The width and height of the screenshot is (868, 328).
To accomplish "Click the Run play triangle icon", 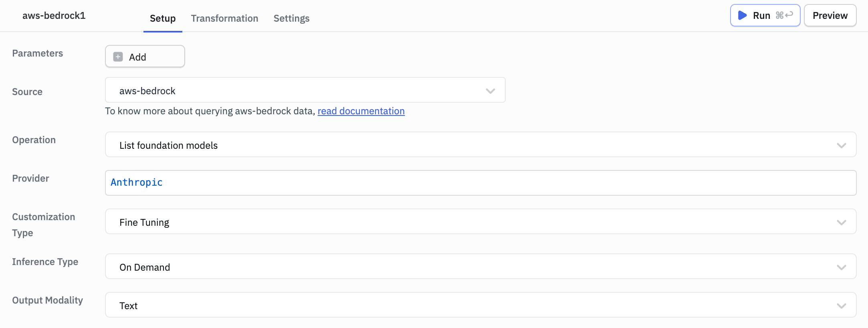I will coord(742,15).
